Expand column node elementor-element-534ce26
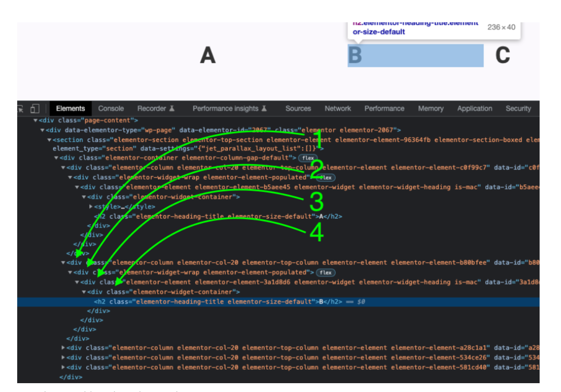Screen dimensions: 561x392 [63, 358]
